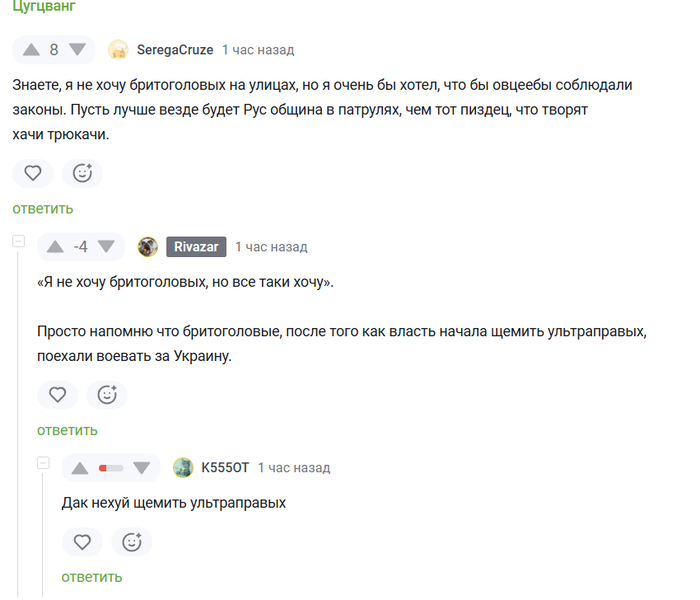The height and width of the screenshot is (600, 700).
Task: Like SeregaCruze's comment with heart
Action: pos(32,173)
